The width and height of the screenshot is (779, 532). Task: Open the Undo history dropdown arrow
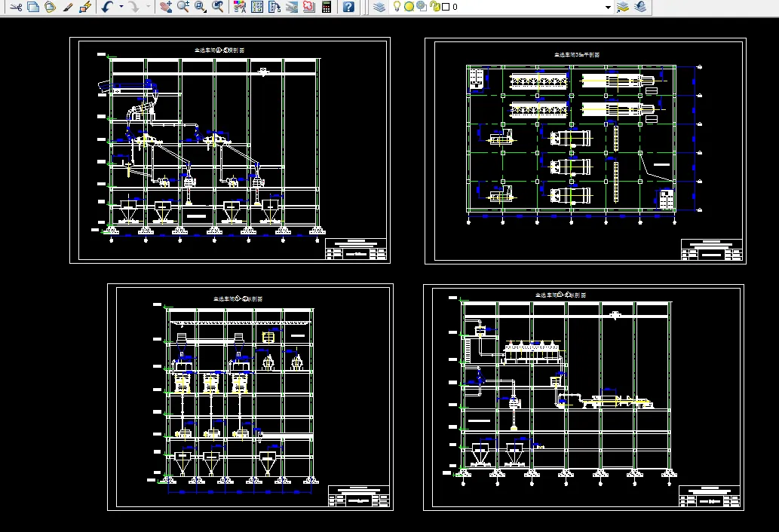121,7
